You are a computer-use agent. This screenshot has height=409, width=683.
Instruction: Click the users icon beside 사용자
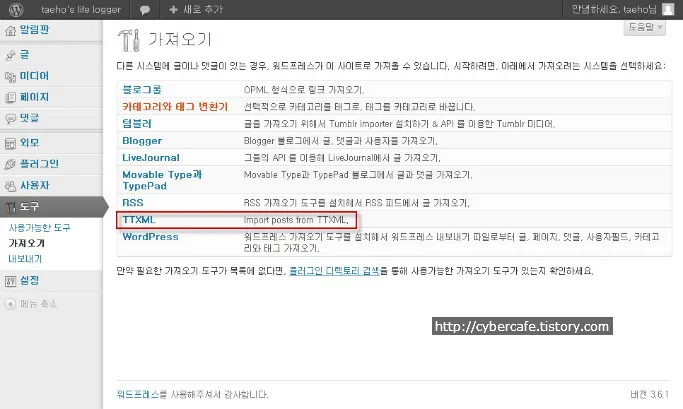click(x=10, y=186)
